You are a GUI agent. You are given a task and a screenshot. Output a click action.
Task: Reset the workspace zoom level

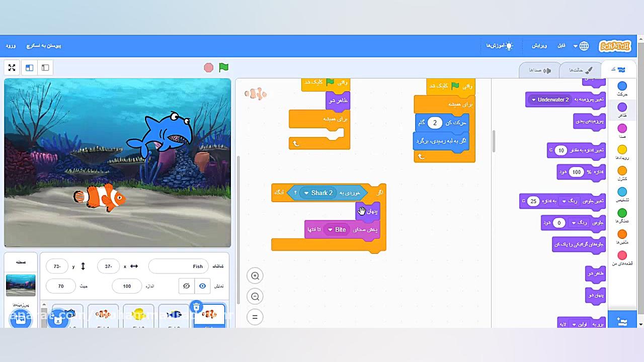255,317
